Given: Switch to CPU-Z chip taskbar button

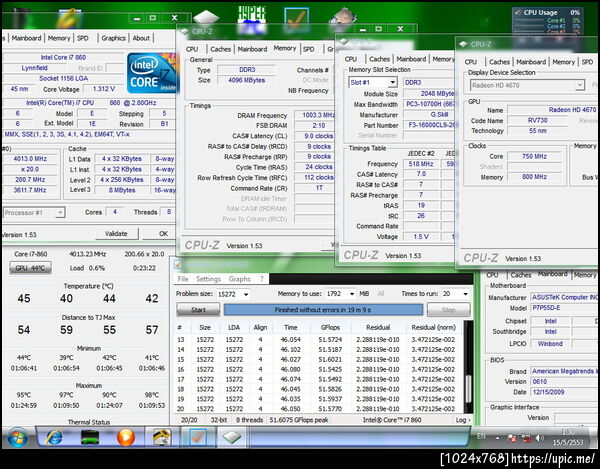Looking at the screenshot, I should 232,437.
